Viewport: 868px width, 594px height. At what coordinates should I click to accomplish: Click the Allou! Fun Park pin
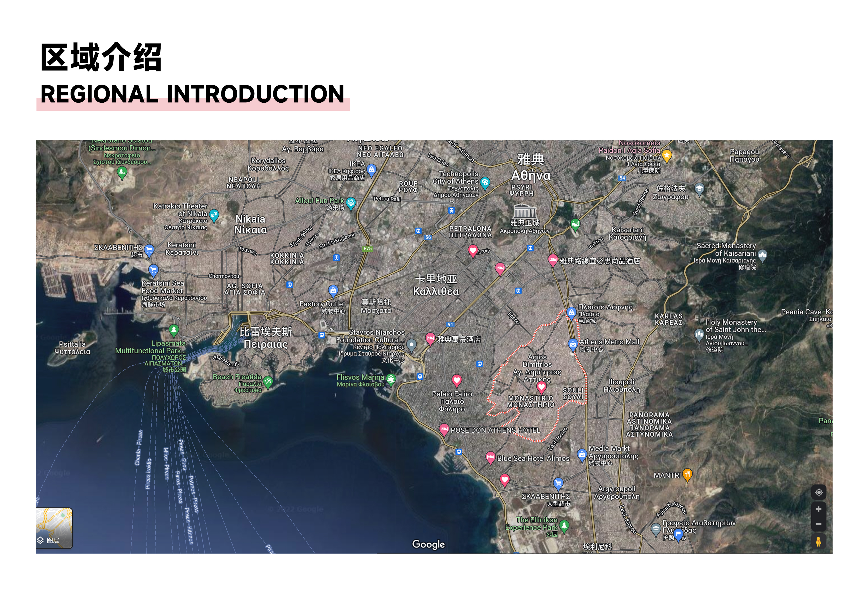(x=351, y=203)
